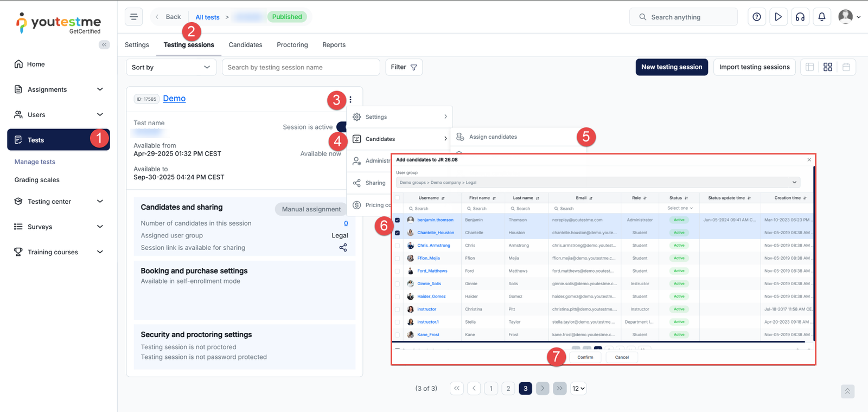Open the notifications bell icon

coord(821,17)
